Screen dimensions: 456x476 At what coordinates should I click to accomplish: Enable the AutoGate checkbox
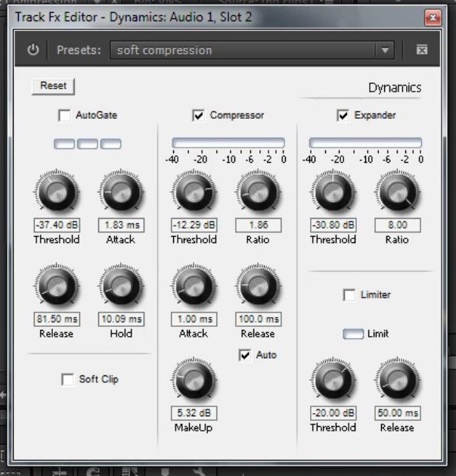click(x=64, y=115)
